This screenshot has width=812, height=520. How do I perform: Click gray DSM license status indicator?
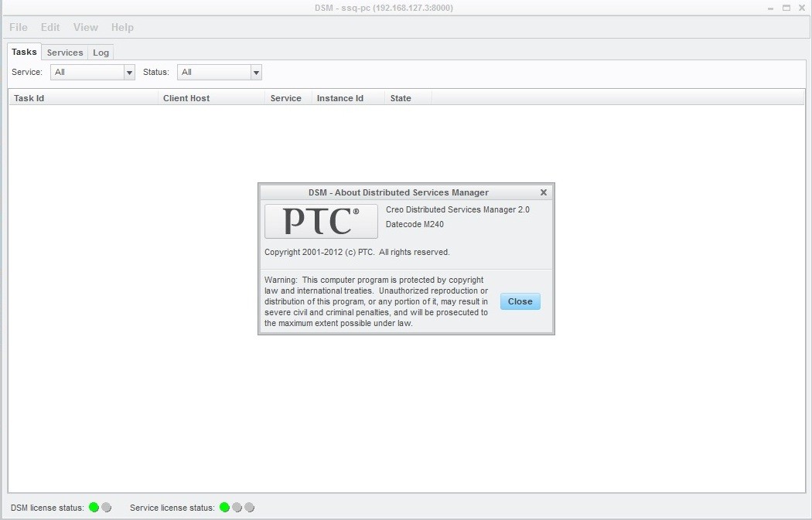click(106, 507)
